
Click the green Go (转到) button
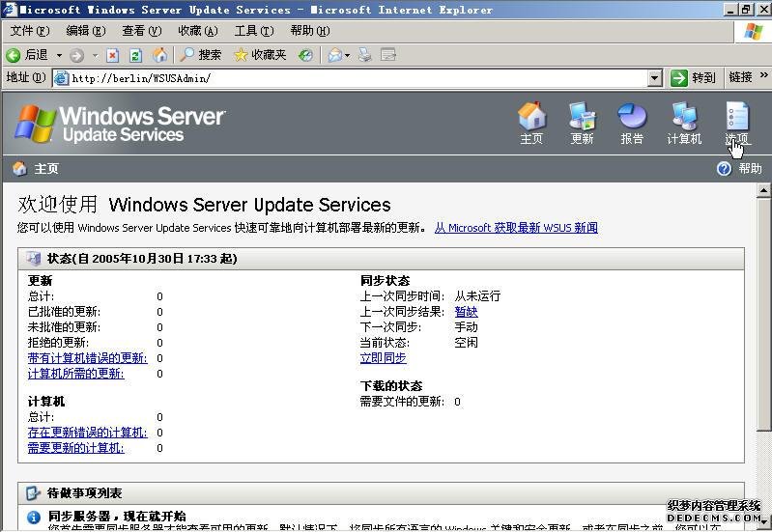pyautogui.click(x=693, y=78)
